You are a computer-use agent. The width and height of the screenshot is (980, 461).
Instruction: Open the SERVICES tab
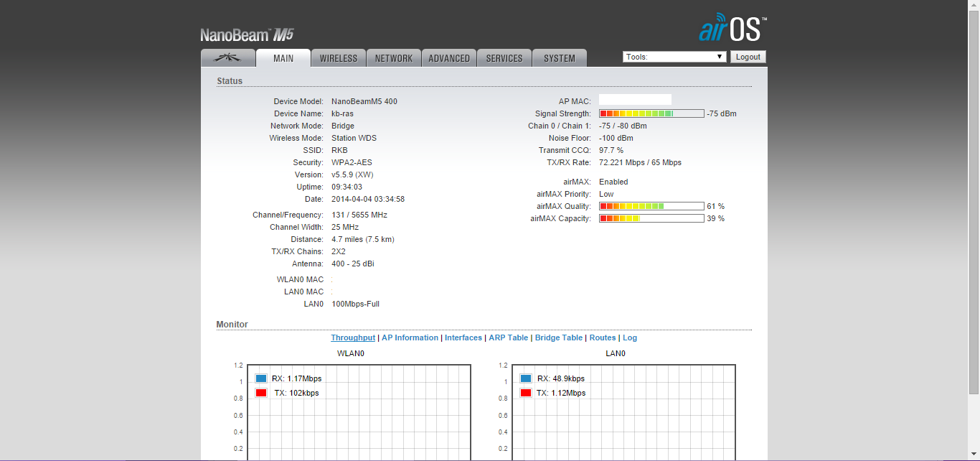tap(504, 58)
